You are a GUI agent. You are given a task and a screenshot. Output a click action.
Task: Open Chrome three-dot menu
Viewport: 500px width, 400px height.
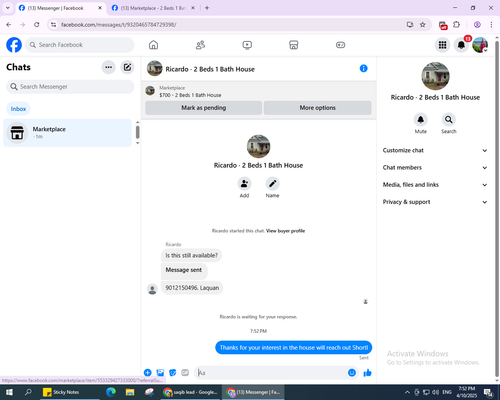pos(491,25)
